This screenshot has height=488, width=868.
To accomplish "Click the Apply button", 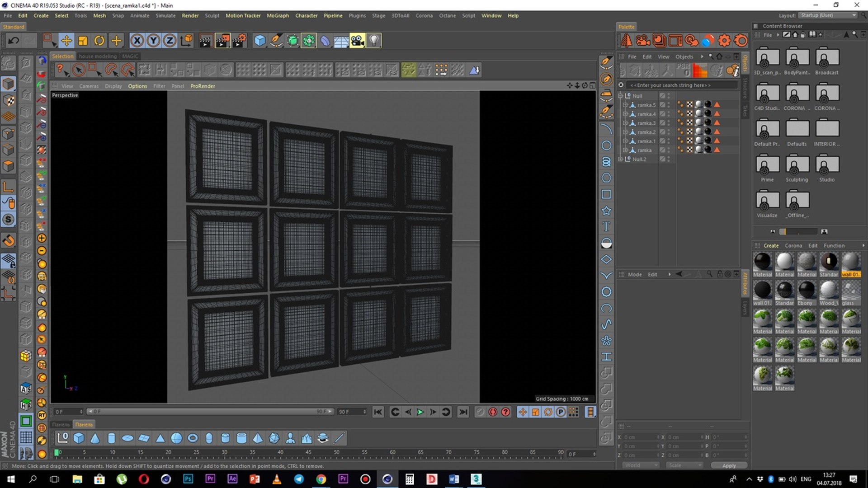I will click(x=729, y=465).
